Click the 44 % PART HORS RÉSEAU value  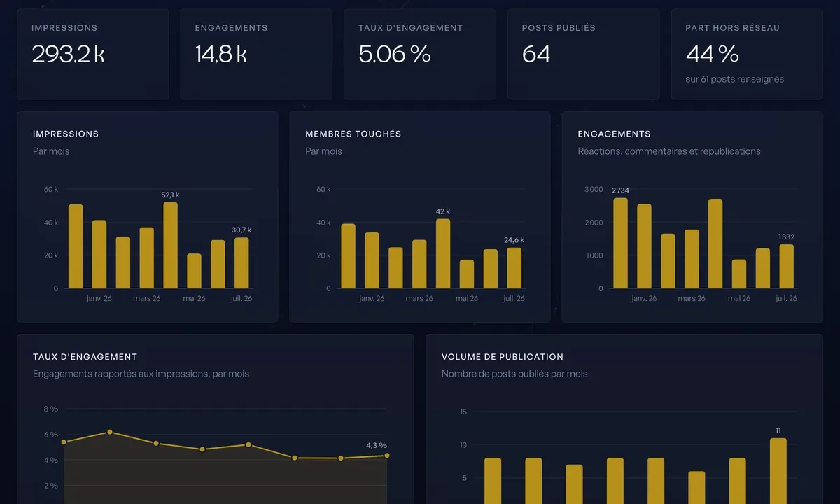712,54
